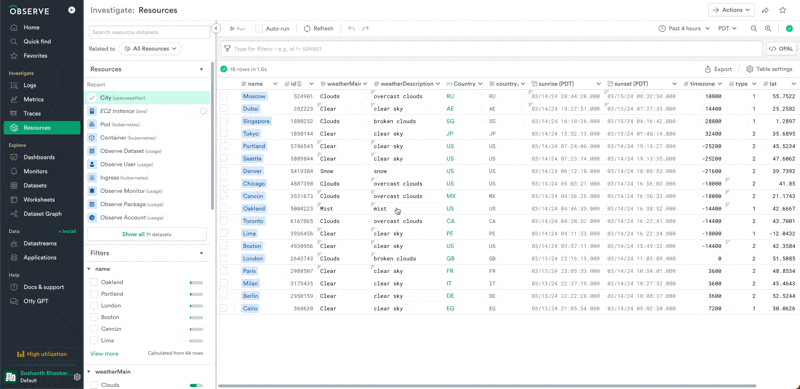Click the Docs & support icon
The width and height of the screenshot is (800, 389).
click(x=14, y=287)
